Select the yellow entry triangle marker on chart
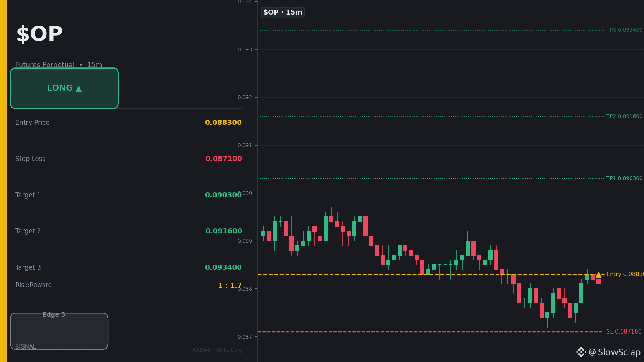This screenshot has width=644, height=362. click(x=598, y=275)
